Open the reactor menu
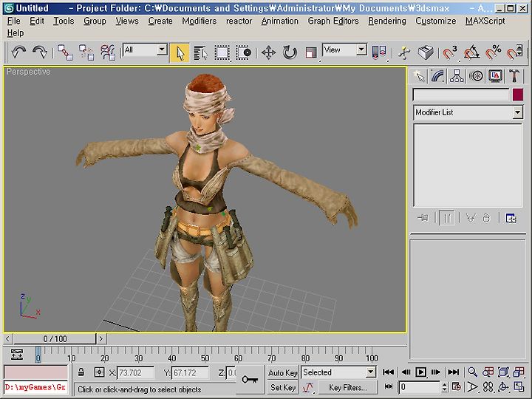Viewport: 532px width, 399px height. point(239,21)
